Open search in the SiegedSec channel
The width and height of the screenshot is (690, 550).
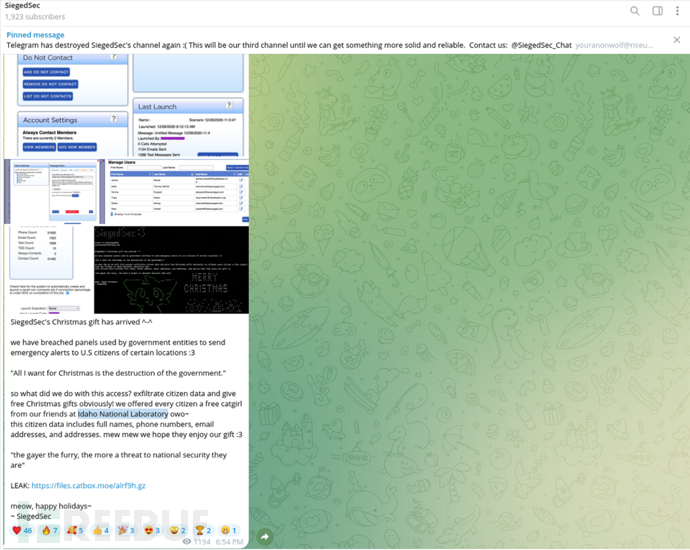point(635,11)
